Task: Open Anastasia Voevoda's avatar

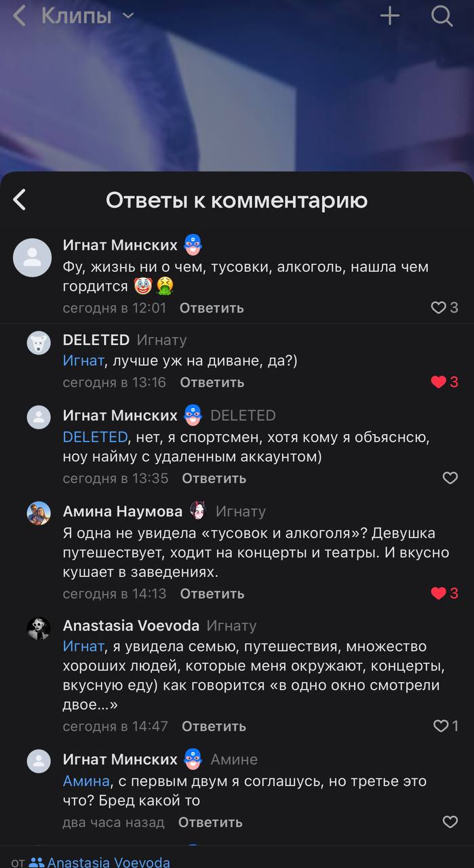Action: click(x=39, y=628)
